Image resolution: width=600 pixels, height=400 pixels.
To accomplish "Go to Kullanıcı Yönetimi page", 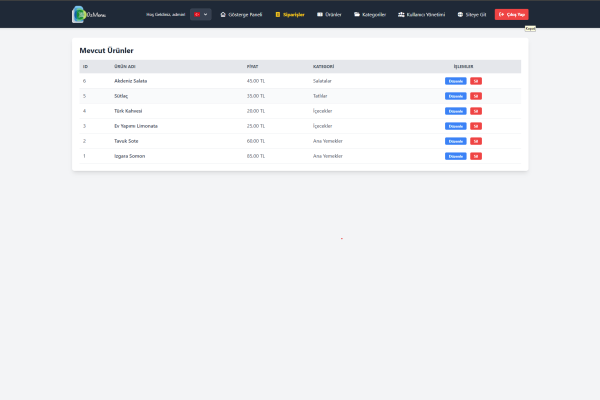I will (425, 15).
